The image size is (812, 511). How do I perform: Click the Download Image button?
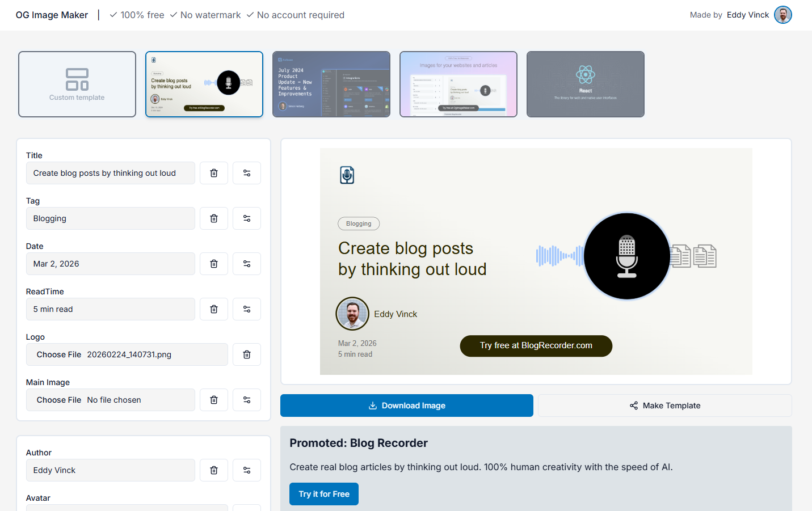406,406
